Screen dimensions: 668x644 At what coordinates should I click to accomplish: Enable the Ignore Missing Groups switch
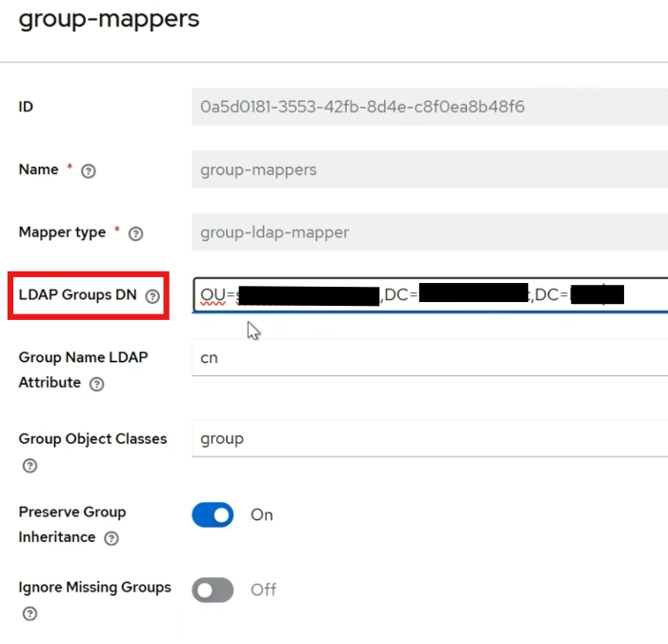click(x=213, y=591)
